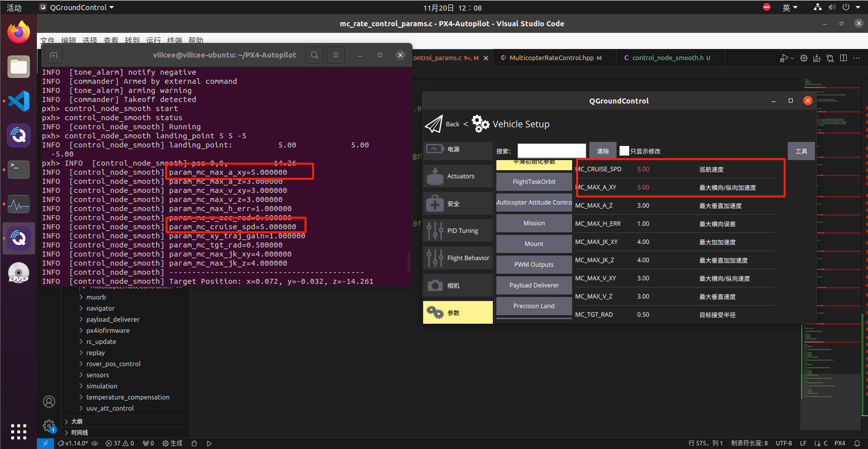The height and width of the screenshot is (449, 868).
Task: Click the parameter 搜索 search field
Action: [x=551, y=151]
